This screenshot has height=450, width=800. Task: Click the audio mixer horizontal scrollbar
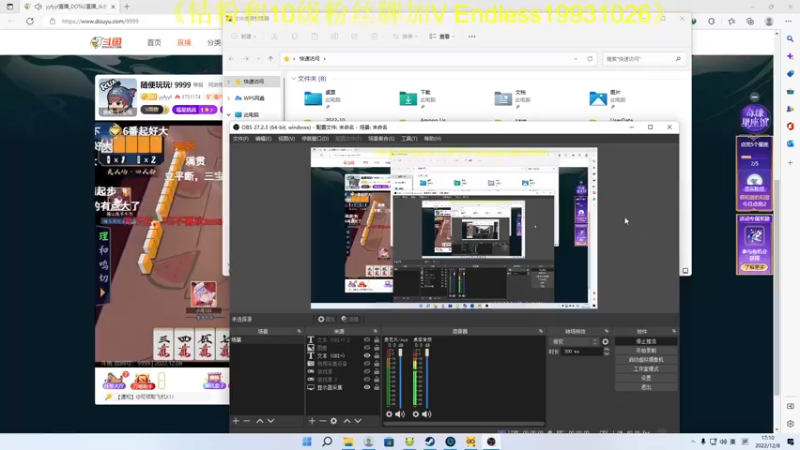[x=463, y=423]
